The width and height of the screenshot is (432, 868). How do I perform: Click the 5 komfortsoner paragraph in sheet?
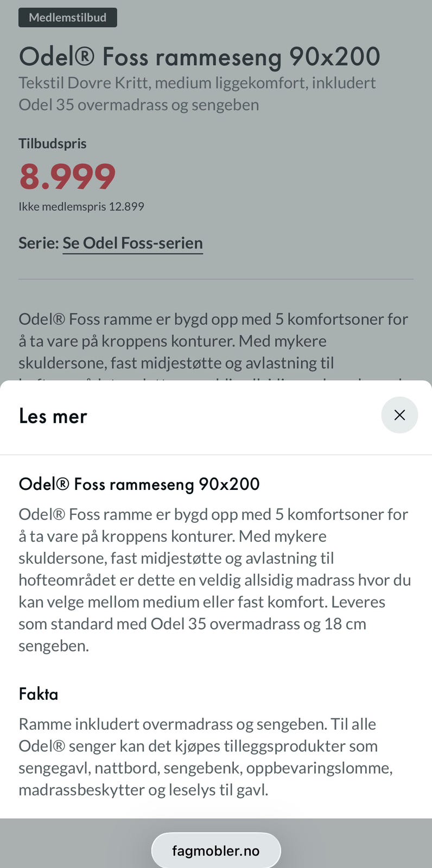(215, 580)
